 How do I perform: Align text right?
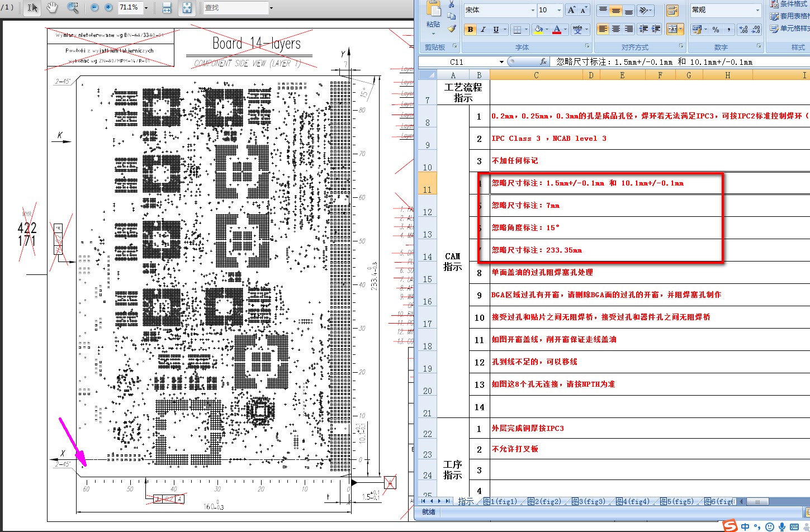628,29
